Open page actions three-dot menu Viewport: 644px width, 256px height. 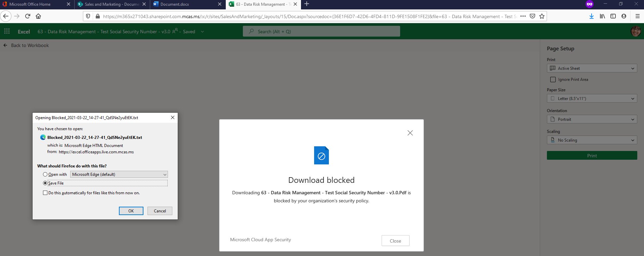pos(523,16)
